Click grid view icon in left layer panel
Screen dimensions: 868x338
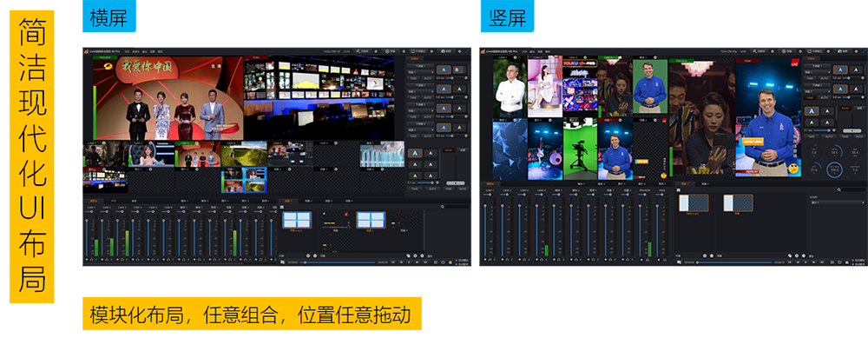point(282,207)
